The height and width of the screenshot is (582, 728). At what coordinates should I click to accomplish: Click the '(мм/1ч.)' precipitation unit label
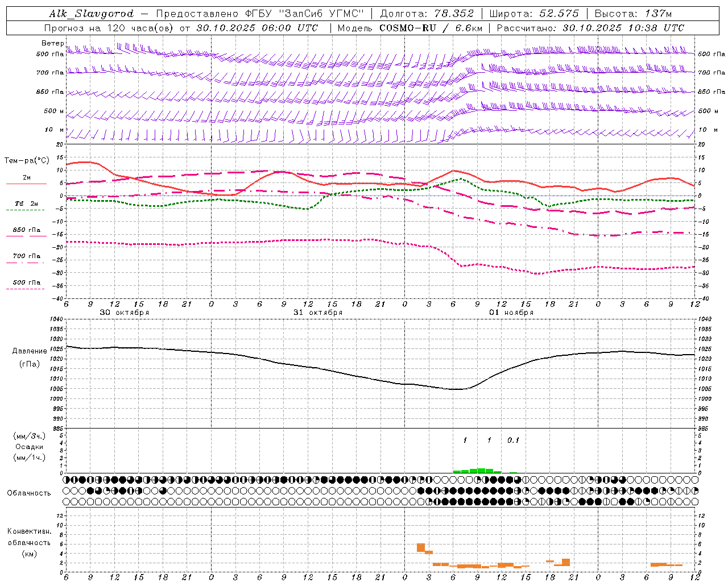click(30, 458)
